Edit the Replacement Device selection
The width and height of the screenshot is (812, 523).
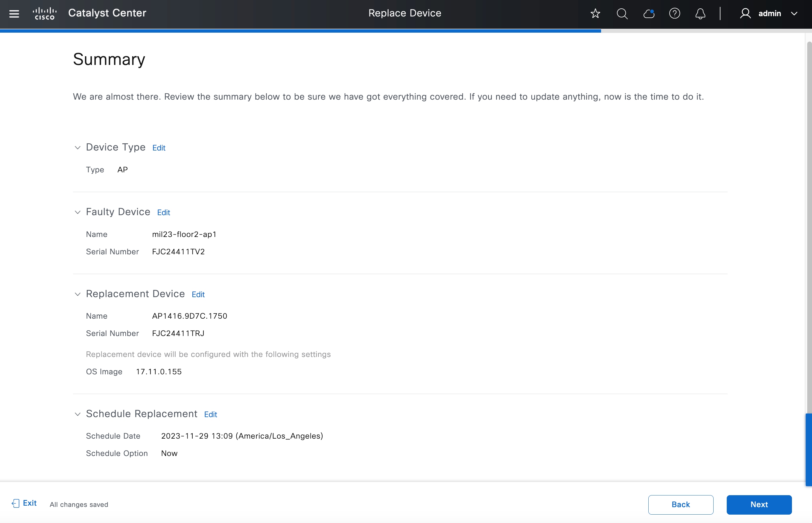pyautogui.click(x=198, y=294)
